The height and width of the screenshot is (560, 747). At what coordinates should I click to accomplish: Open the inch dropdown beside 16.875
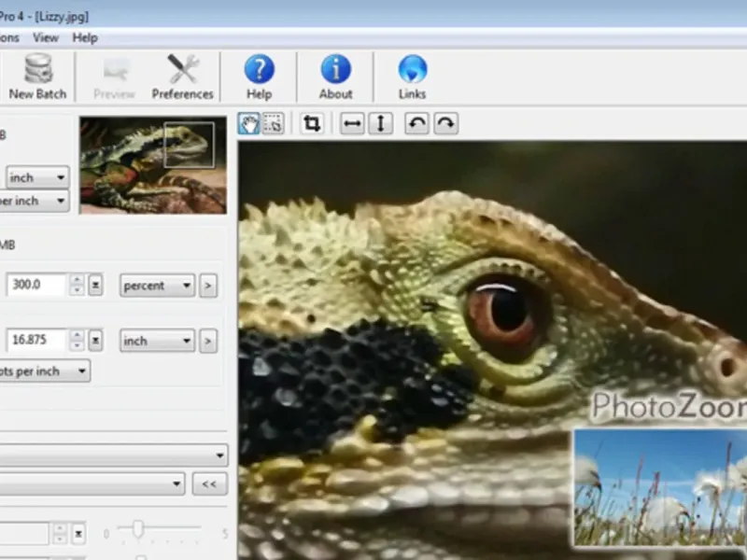pyautogui.click(x=157, y=341)
